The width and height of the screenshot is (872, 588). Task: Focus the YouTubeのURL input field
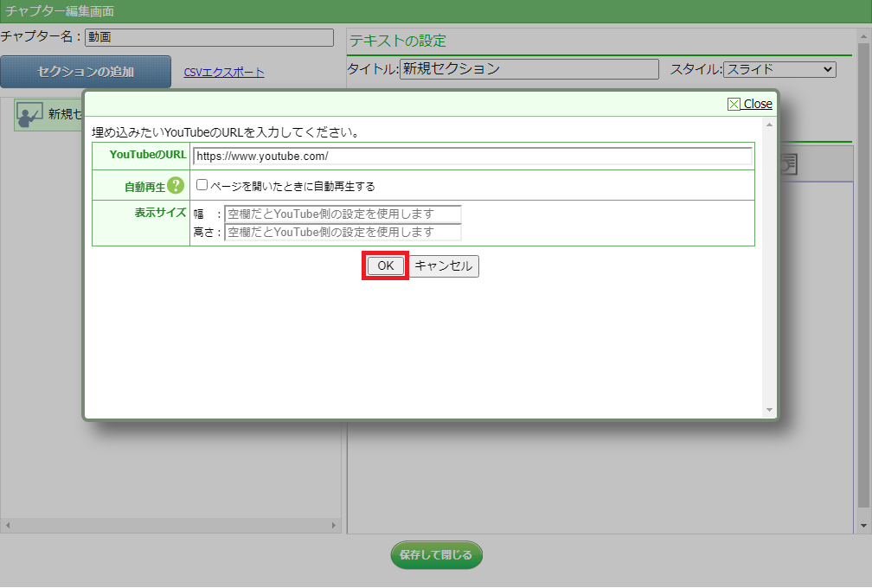(472, 157)
